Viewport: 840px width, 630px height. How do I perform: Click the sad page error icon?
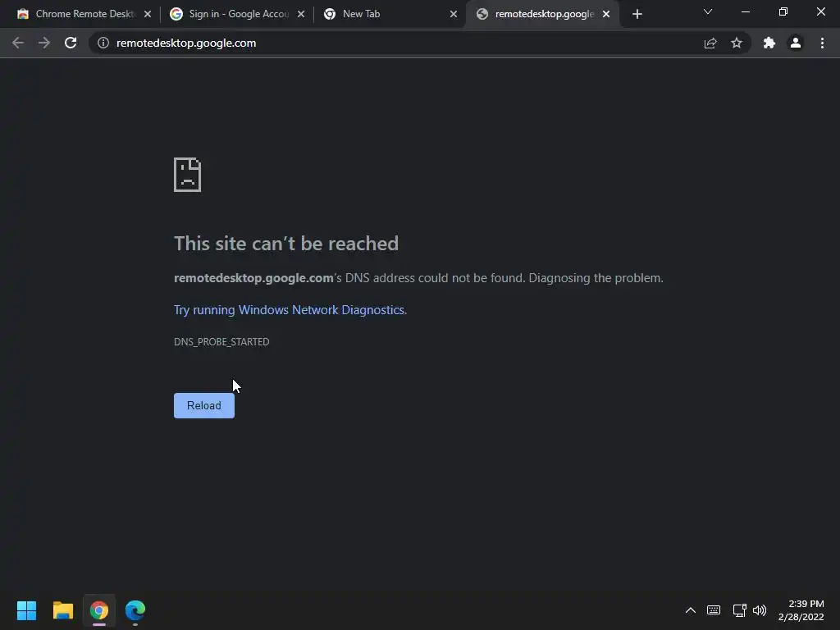pyautogui.click(x=188, y=175)
